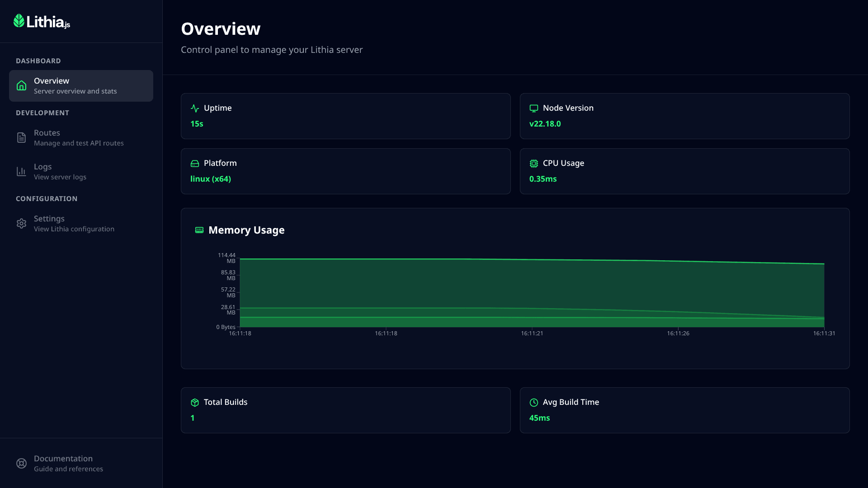This screenshot has width=868, height=488.
Task: Click the Routes document icon
Action: pos(21,138)
